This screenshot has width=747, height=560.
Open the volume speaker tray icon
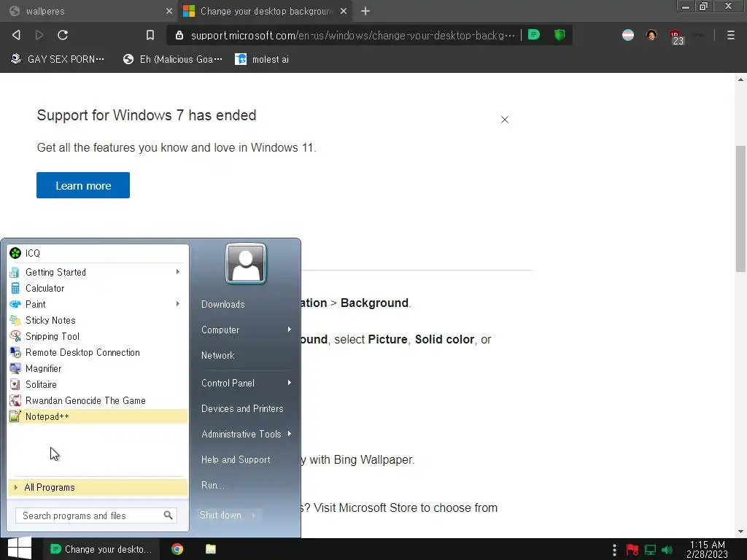pos(667,550)
